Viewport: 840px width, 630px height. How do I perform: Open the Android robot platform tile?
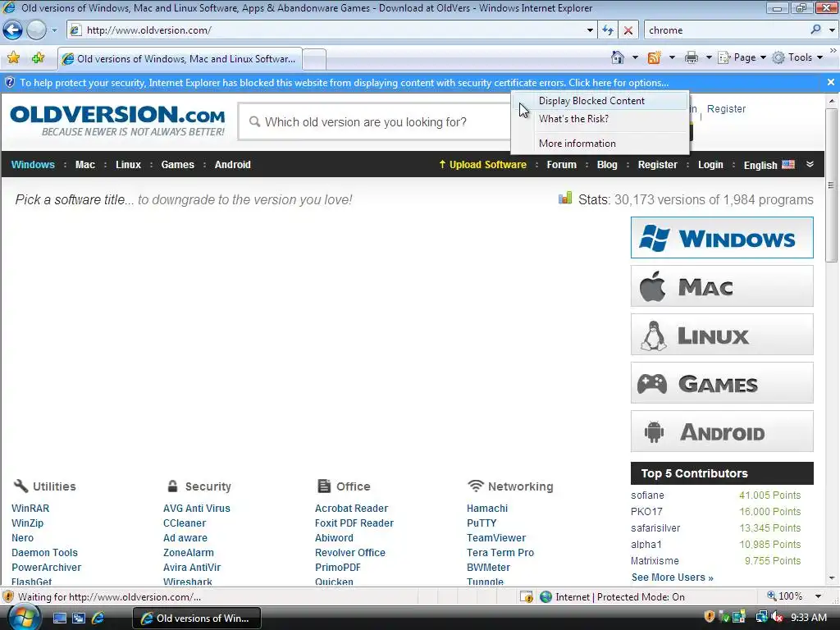click(722, 431)
